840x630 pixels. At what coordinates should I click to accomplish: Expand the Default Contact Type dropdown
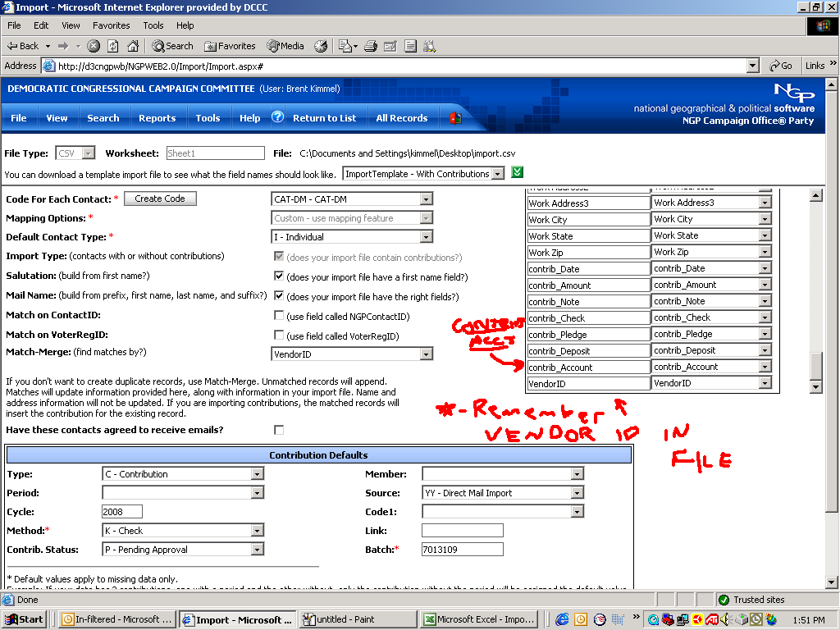point(426,237)
